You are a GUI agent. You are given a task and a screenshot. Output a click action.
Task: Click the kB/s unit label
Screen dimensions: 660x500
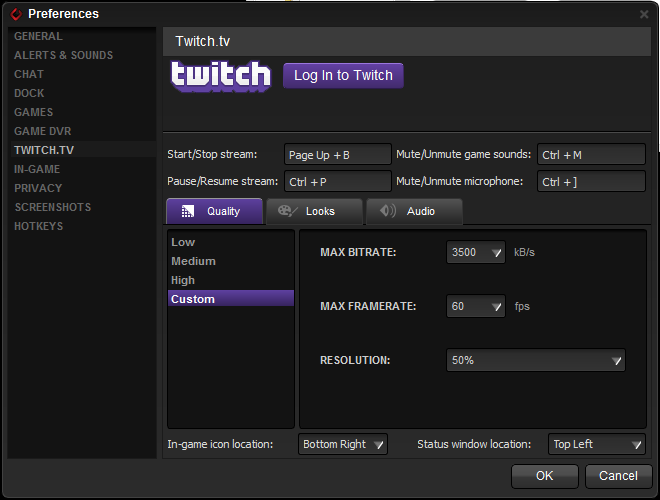[x=524, y=253]
